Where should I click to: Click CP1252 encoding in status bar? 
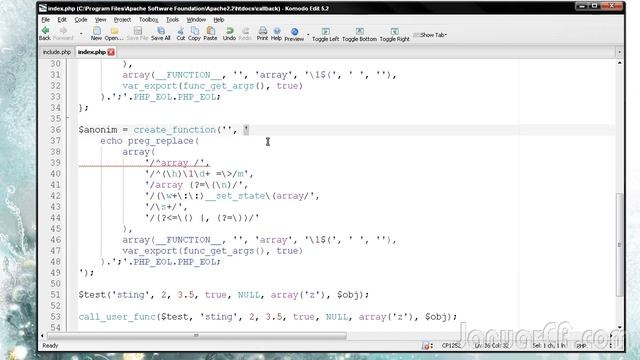[451, 346]
